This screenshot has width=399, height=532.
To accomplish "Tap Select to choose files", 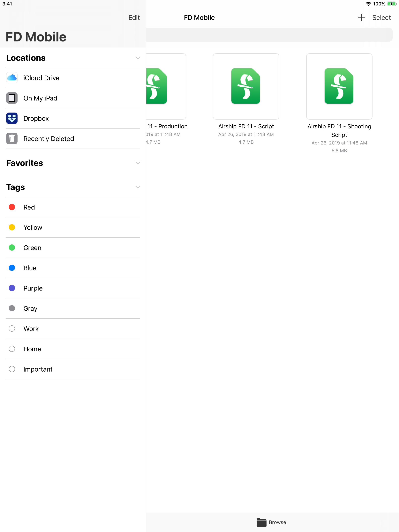I will [381, 17].
